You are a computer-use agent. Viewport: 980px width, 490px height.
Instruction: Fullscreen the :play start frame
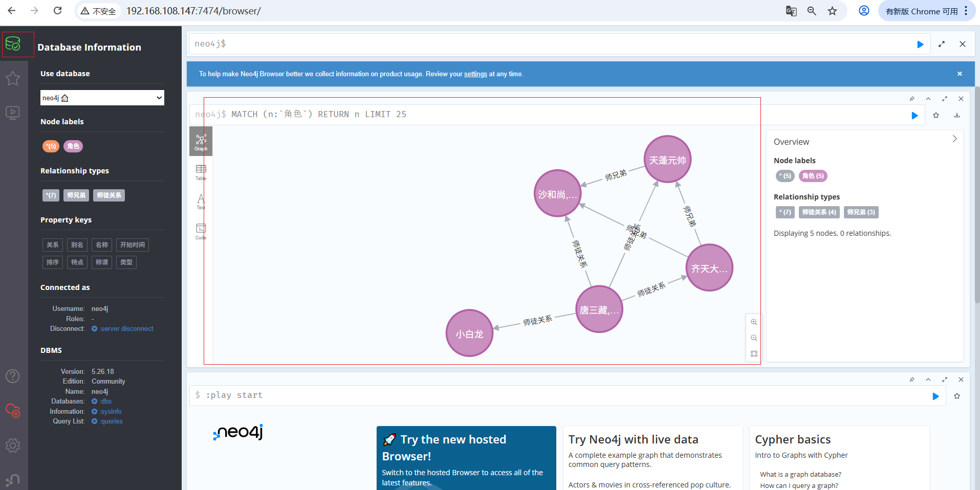pos(945,380)
